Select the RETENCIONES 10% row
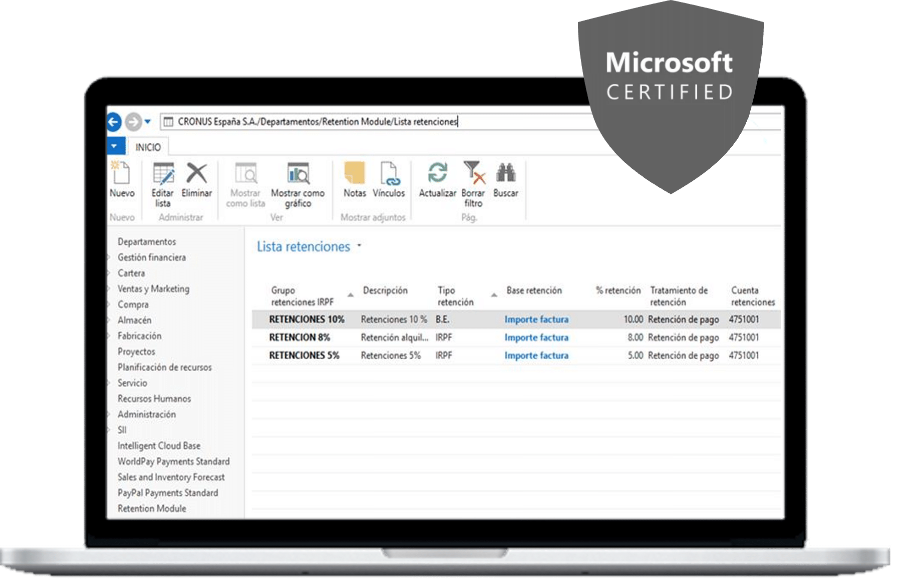897x588 pixels. coord(516,320)
